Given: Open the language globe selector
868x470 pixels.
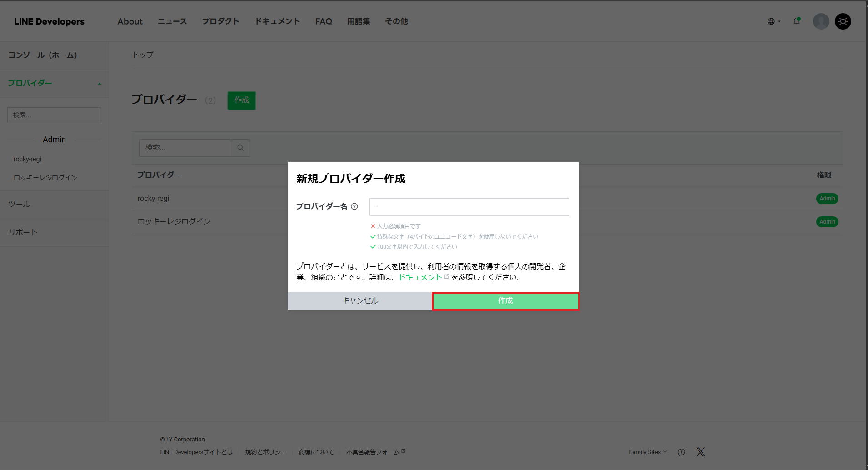Looking at the screenshot, I should [773, 21].
